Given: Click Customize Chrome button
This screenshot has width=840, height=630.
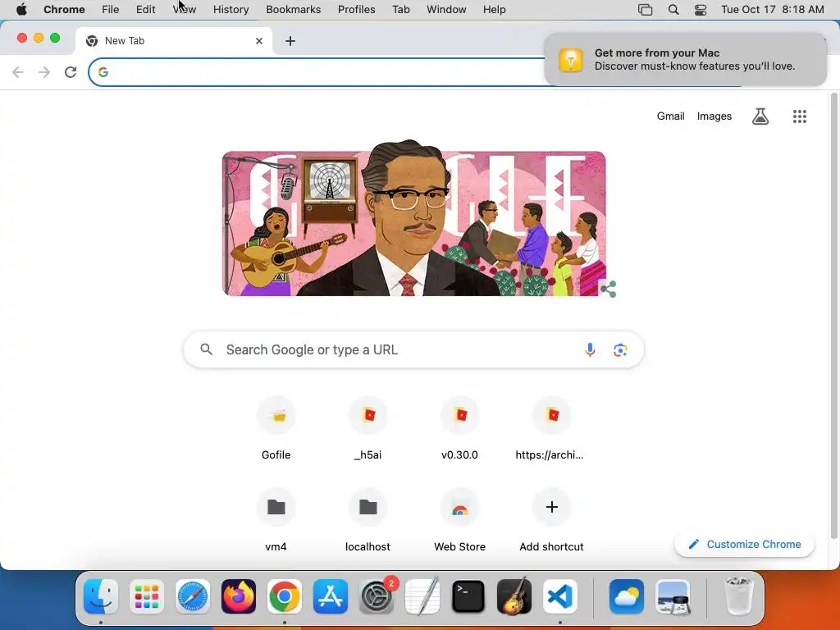Looking at the screenshot, I should pos(745,545).
